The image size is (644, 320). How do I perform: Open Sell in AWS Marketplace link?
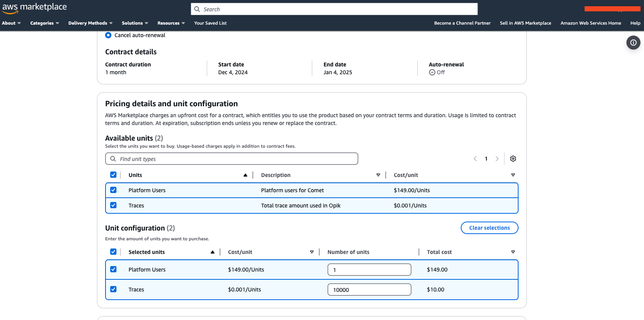pos(526,23)
